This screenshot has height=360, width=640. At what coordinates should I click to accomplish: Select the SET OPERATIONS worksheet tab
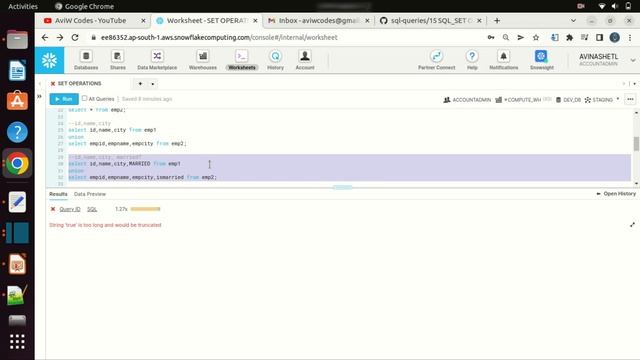pos(80,83)
